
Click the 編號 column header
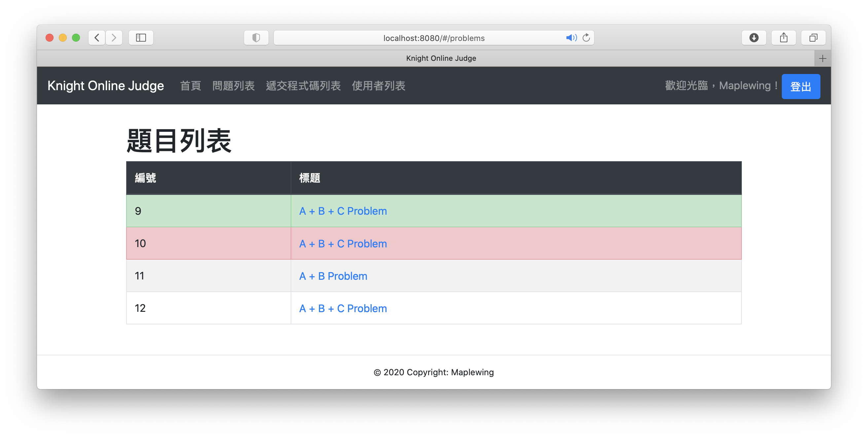click(208, 178)
